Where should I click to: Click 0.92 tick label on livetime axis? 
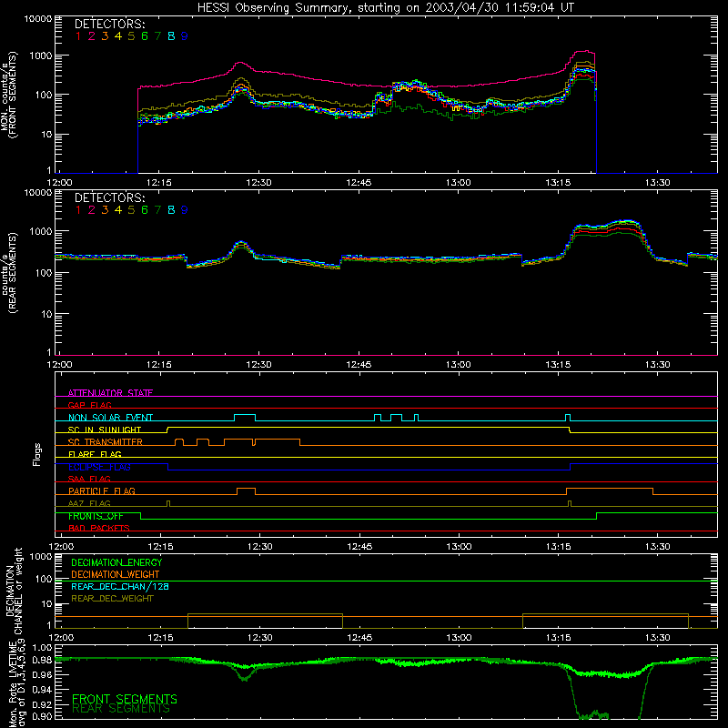coord(41,704)
